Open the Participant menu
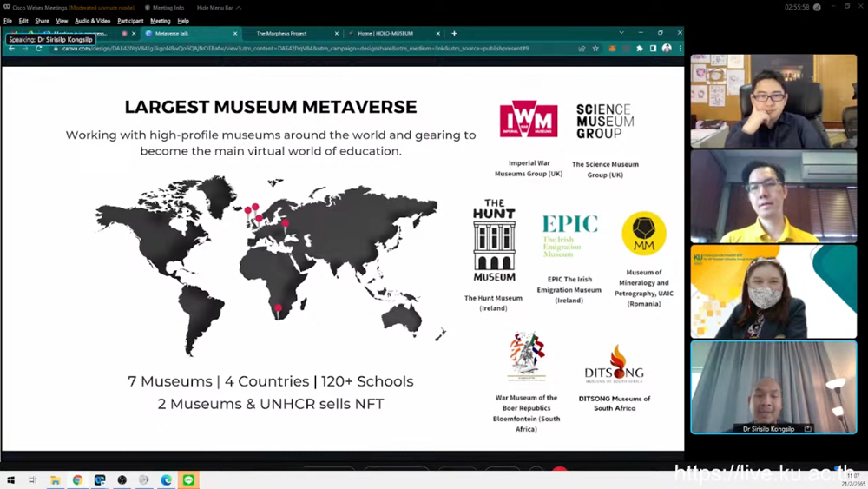This screenshot has height=489, width=868. [130, 21]
